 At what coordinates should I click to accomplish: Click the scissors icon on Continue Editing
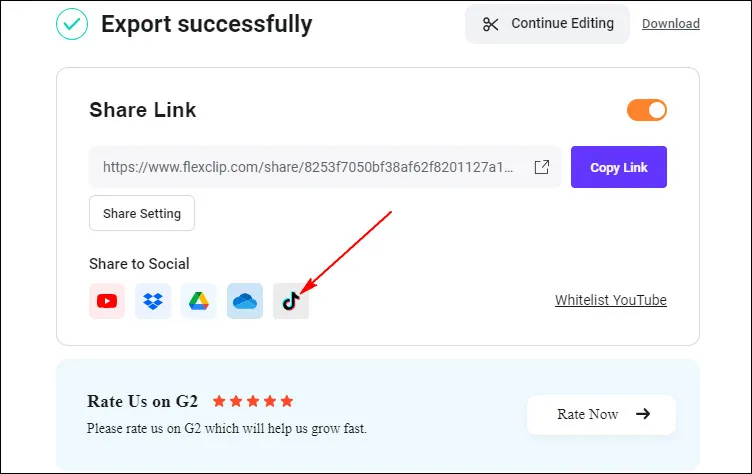click(490, 24)
